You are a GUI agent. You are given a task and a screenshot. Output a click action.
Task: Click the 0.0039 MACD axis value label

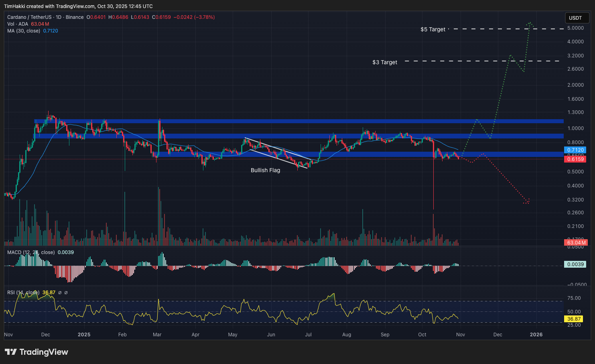pos(575,264)
